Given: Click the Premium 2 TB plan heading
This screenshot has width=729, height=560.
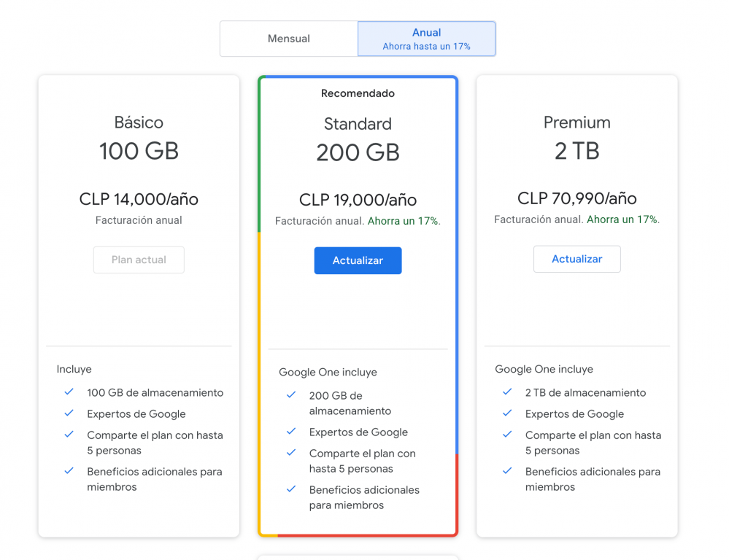Looking at the screenshot, I should coord(576,138).
